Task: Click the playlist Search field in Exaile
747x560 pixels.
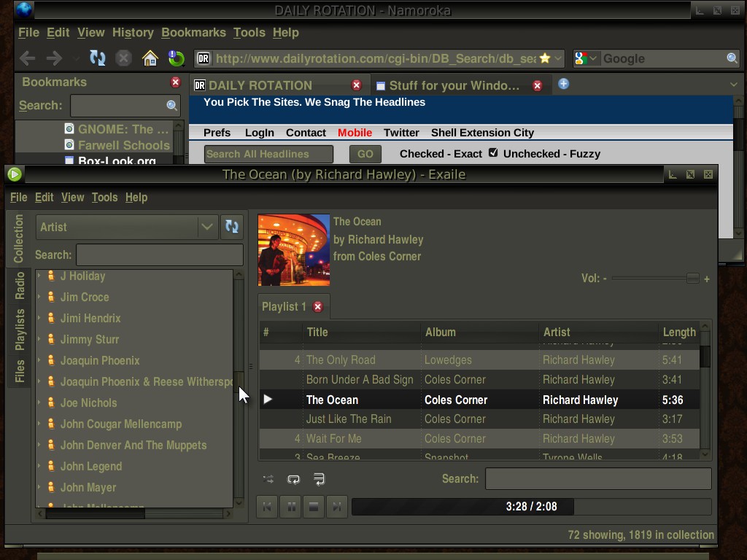Action: (x=598, y=478)
